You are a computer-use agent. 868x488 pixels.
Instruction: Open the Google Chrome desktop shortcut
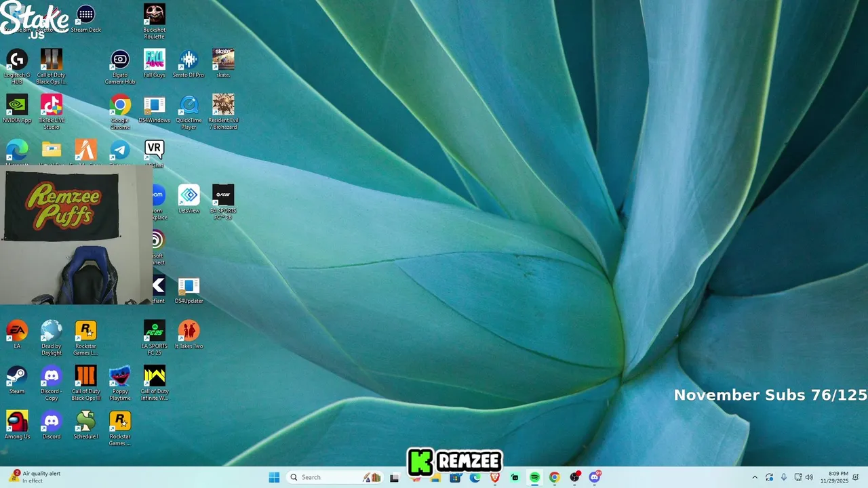pos(120,112)
